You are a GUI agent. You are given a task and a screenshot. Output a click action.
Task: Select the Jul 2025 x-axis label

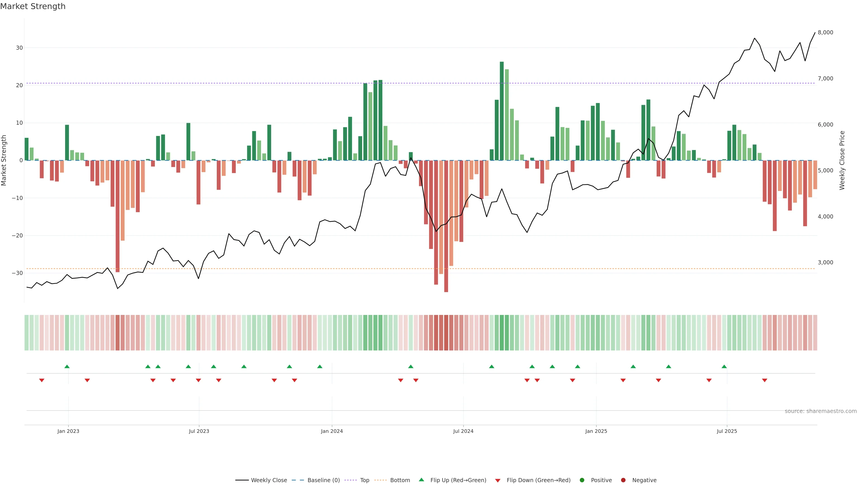(x=727, y=431)
